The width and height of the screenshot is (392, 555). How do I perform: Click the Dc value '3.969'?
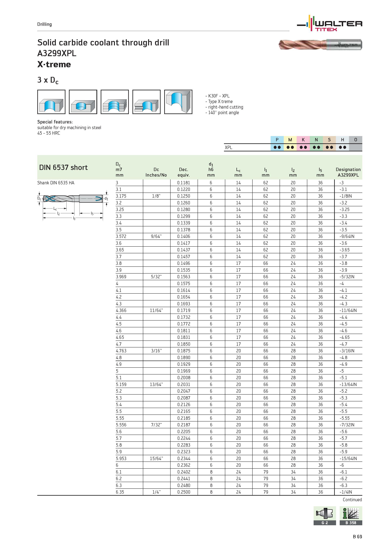point(121,277)
